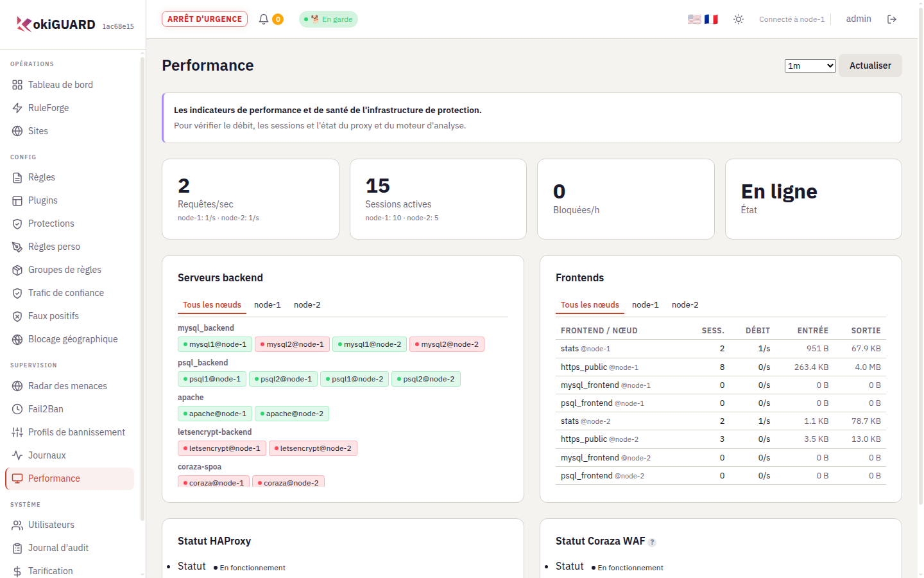This screenshot has width=924, height=578.
Task: Click the En garde status badge
Action: pos(329,19)
